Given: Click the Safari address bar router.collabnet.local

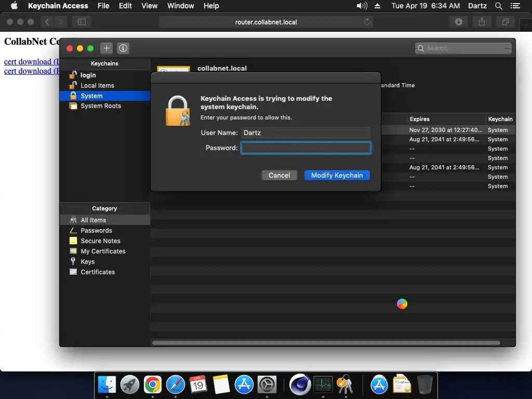Looking at the screenshot, I should tap(265, 22).
